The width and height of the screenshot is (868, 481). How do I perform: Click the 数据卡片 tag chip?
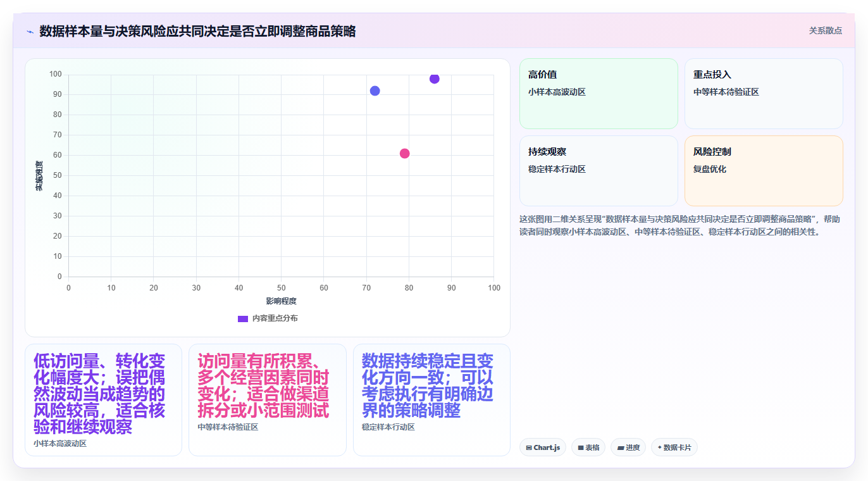(x=674, y=447)
